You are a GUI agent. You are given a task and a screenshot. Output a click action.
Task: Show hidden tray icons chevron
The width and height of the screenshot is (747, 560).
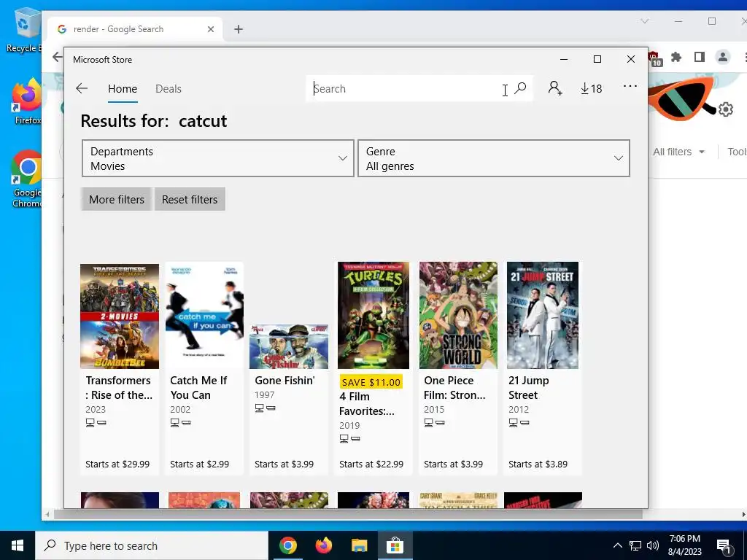click(617, 545)
